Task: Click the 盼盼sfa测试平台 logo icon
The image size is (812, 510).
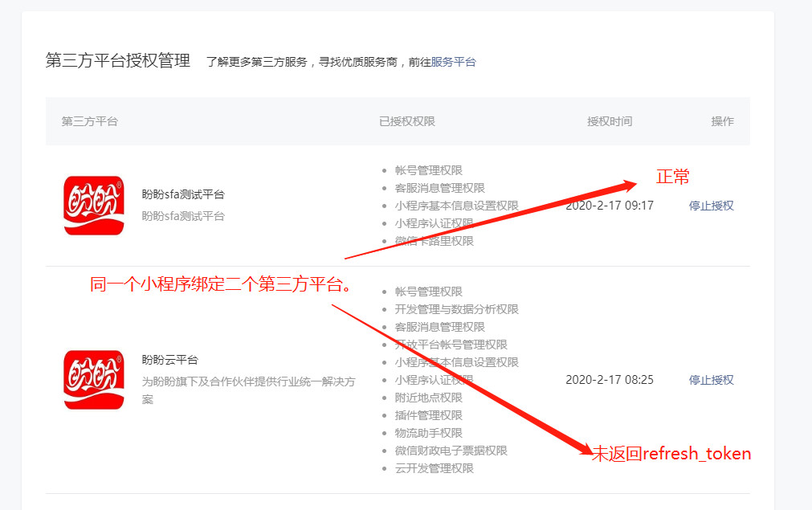Action: pos(94,206)
